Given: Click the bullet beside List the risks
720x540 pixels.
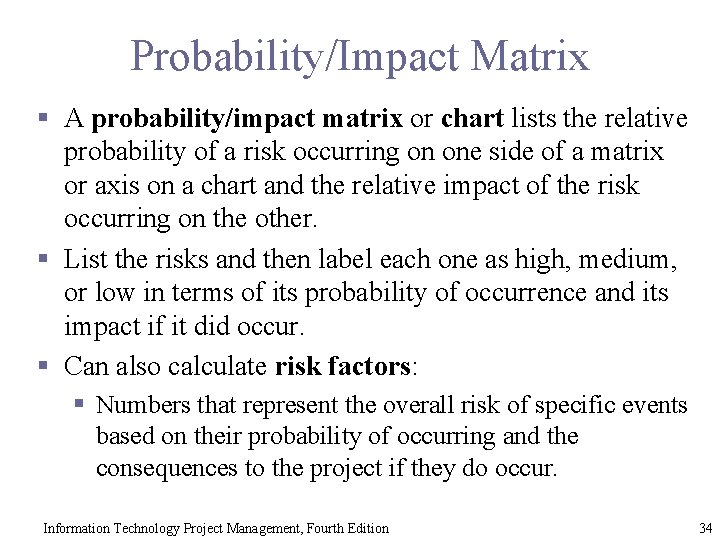Looking at the screenshot, I should click(x=43, y=258).
